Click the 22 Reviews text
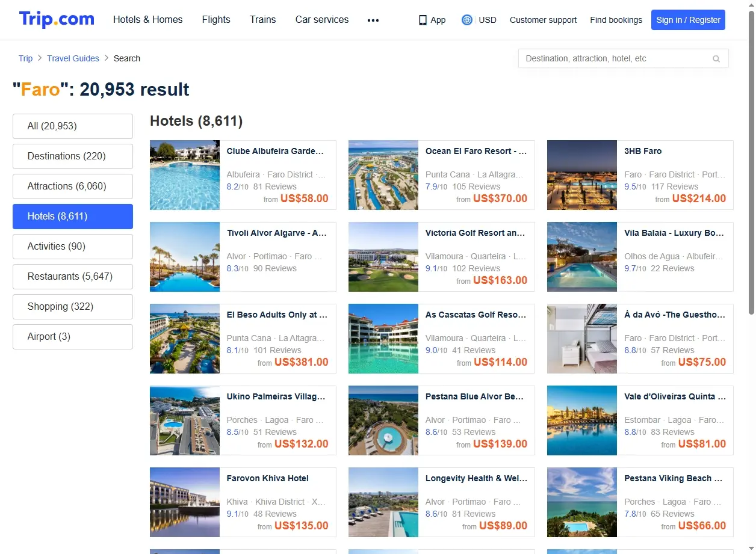This screenshot has width=756, height=554. point(672,268)
